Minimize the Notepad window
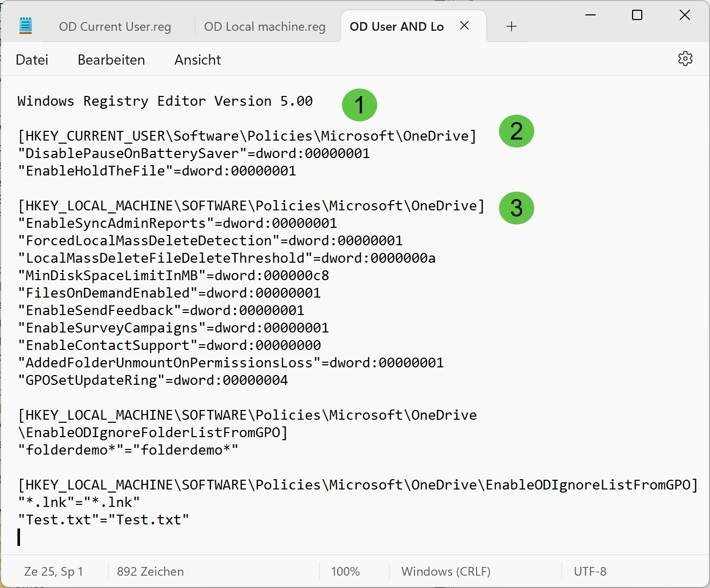The height and width of the screenshot is (588, 710). (x=590, y=15)
